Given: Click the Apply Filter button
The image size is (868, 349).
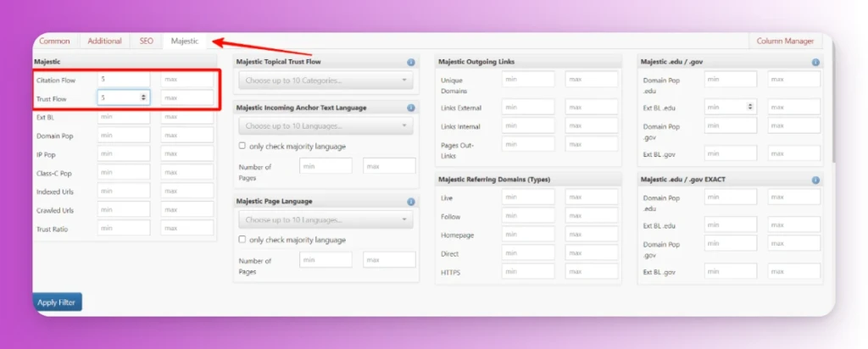Looking at the screenshot, I should pyautogui.click(x=58, y=302).
